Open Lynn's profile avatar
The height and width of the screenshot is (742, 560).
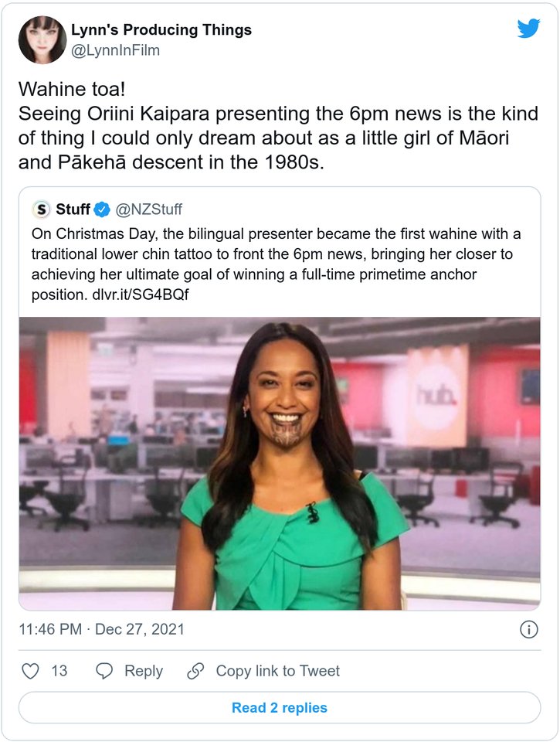42,39
